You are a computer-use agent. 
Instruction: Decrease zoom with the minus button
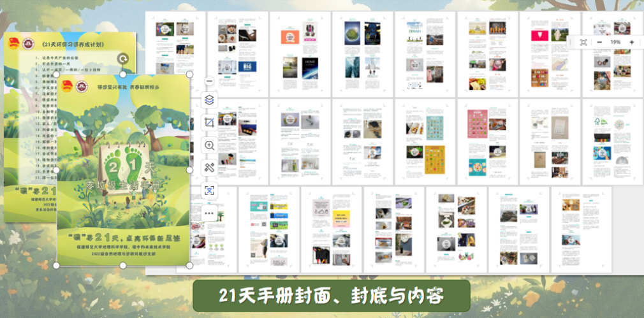point(599,42)
